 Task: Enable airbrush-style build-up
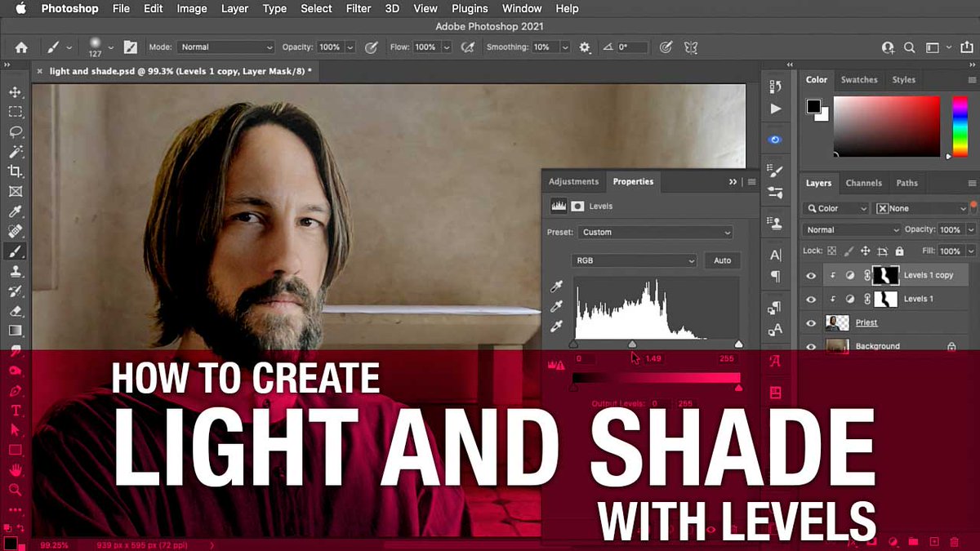(469, 47)
